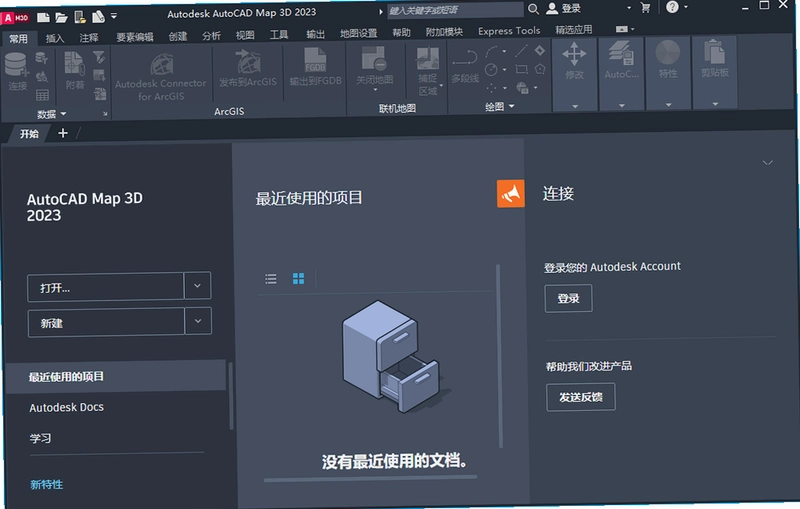Select the circle drawing tool

(491, 70)
